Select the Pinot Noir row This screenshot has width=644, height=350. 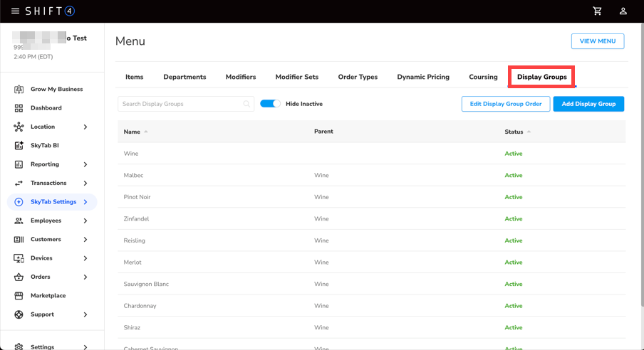(137, 197)
